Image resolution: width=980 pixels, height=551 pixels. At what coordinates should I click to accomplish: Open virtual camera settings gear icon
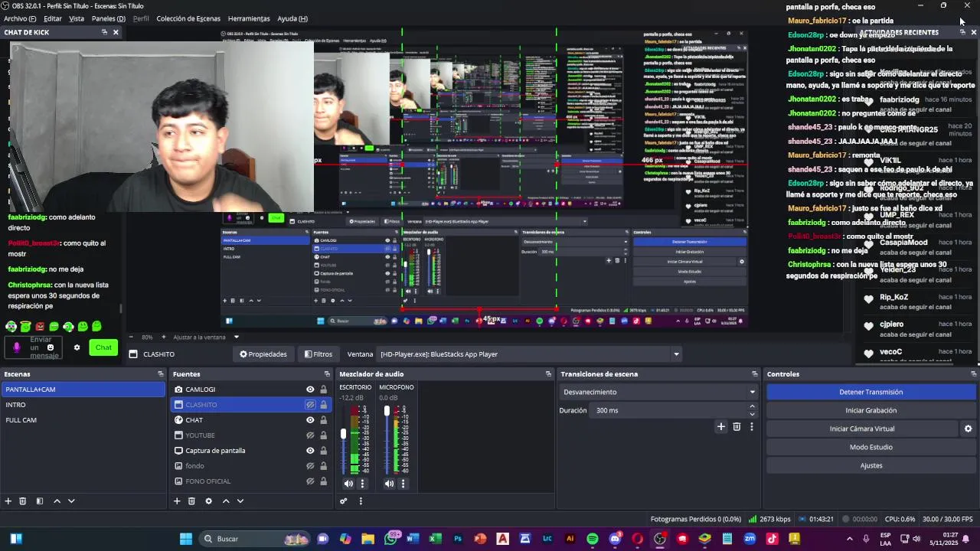point(968,429)
